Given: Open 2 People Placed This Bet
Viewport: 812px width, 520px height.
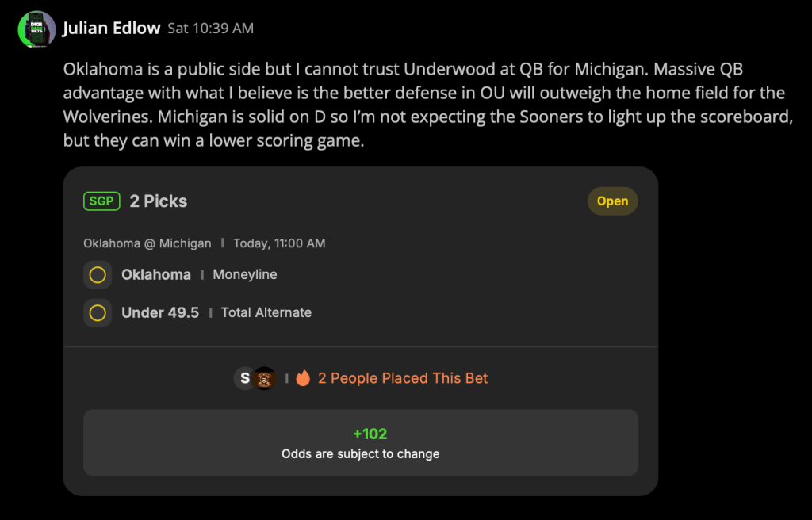Looking at the screenshot, I should 403,378.
